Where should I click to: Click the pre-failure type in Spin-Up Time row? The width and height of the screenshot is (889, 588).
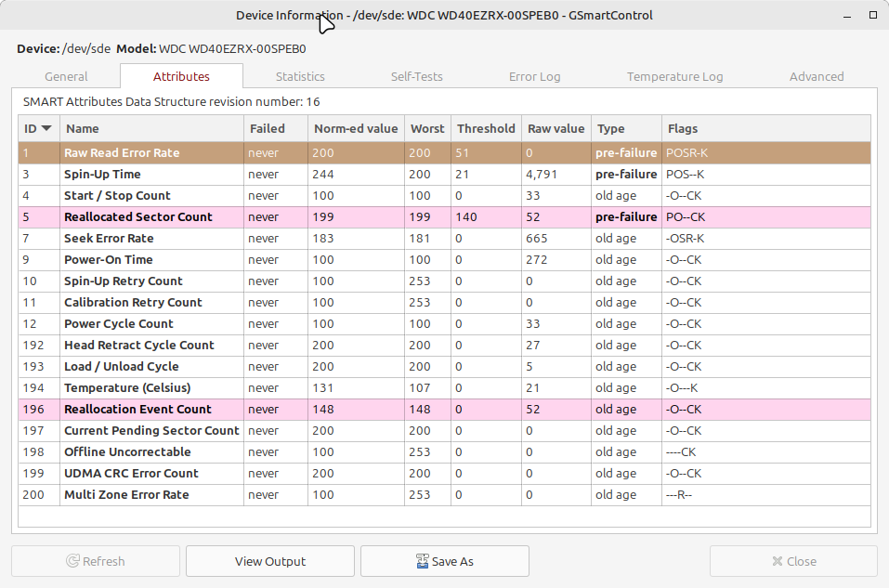click(x=626, y=175)
